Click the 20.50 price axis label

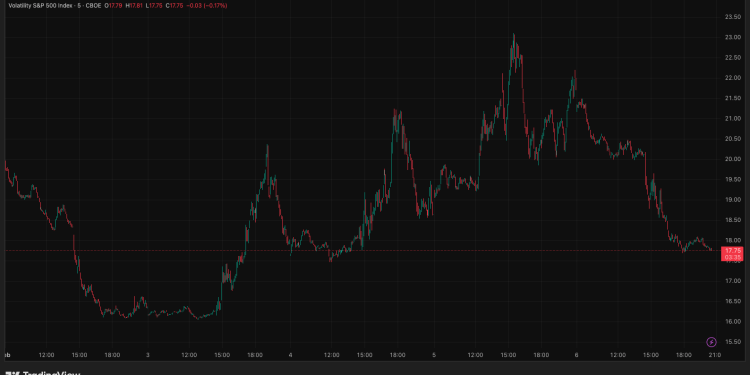pyautogui.click(x=733, y=139)
